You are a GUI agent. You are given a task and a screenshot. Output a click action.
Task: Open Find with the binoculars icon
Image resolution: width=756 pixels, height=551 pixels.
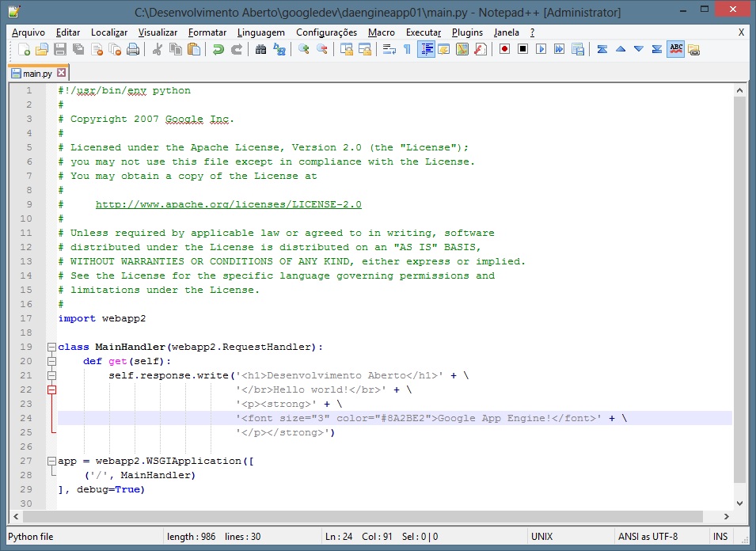[261, 49]
